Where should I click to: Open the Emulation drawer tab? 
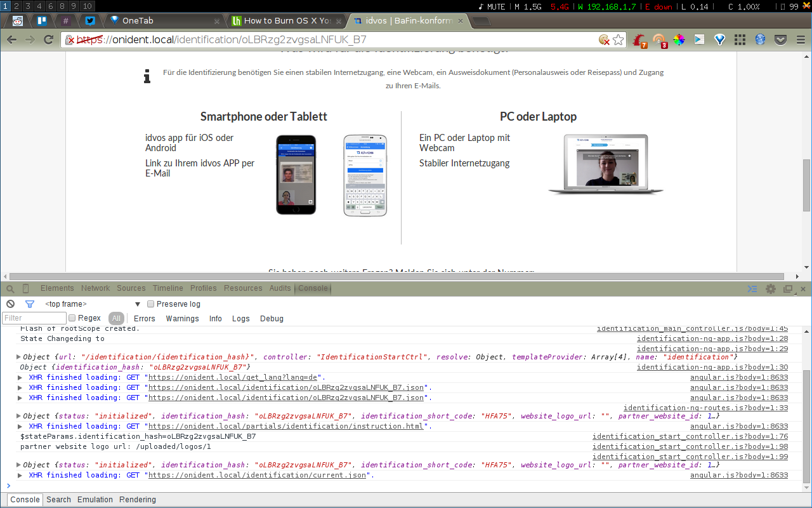point(95,500)
